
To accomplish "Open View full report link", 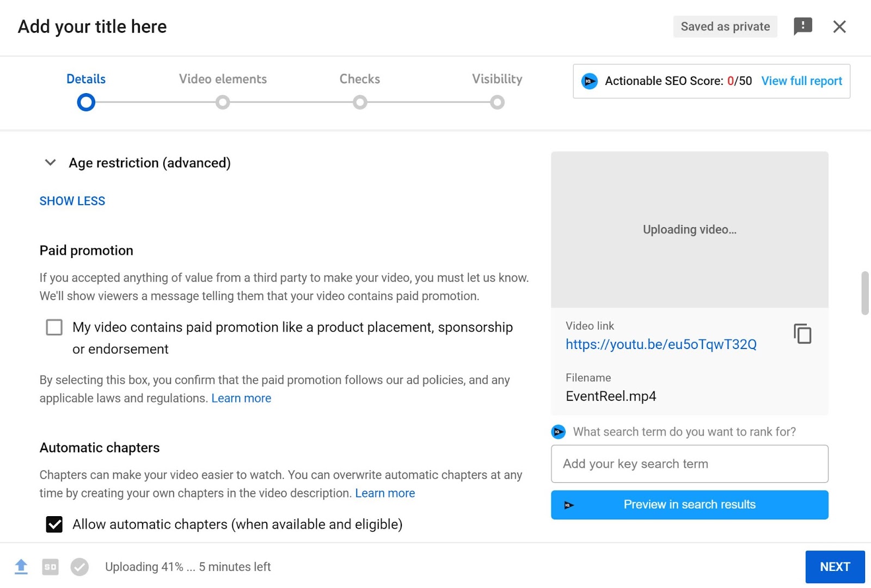I will click(x=801, y=81).
